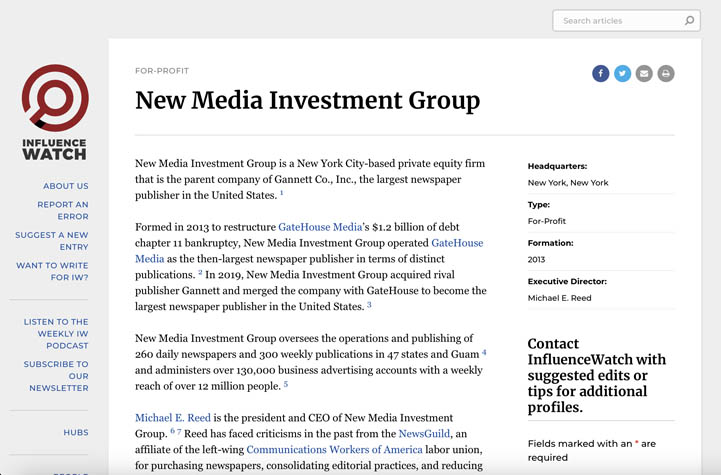This screenshot has height=475, width=721.
Task: Open the InfluenceWatch logo home link
Action: point(55,112)
